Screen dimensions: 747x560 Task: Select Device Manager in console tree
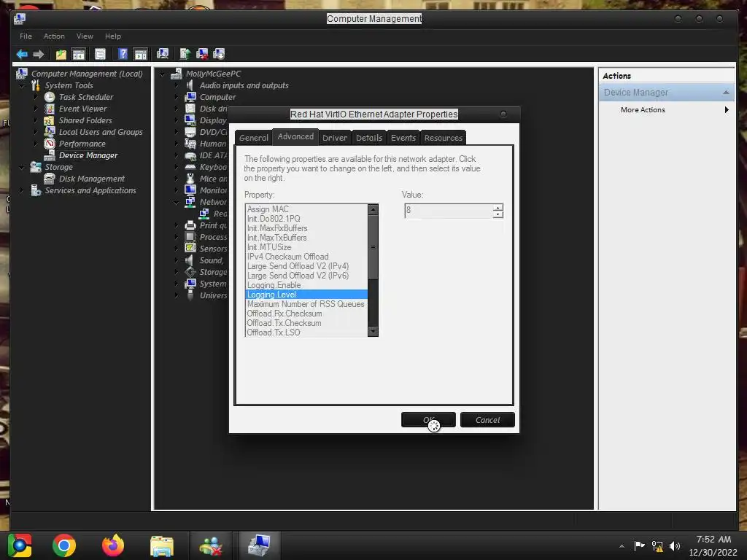coord(88,155)
